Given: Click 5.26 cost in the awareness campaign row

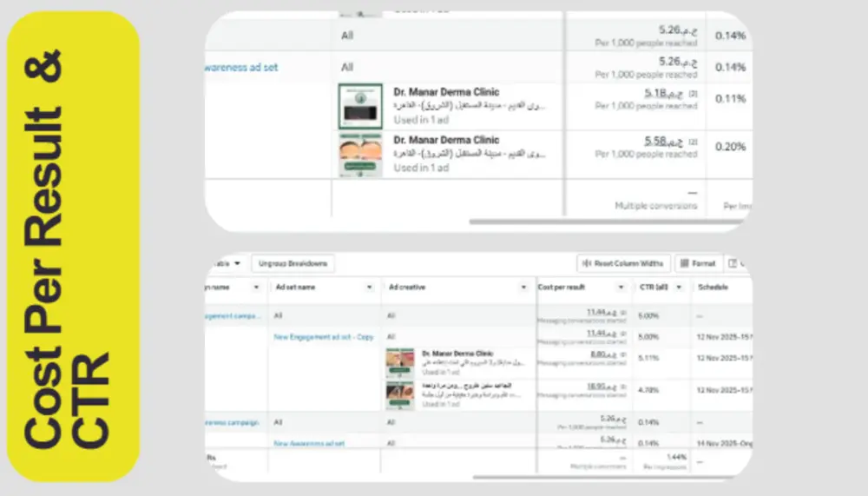Looking at the screenshot, I should [x=613, y=419].
